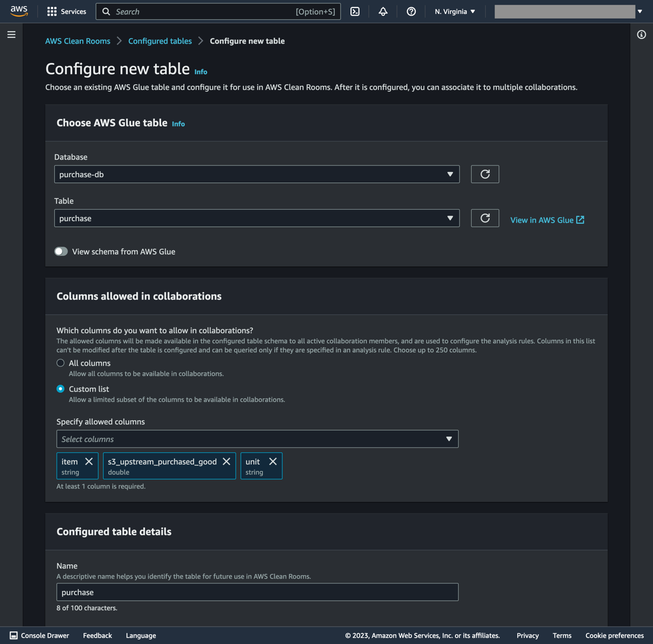Open the Services grid menu icon
The image size is (653, 644).
(x=51, y=11)
